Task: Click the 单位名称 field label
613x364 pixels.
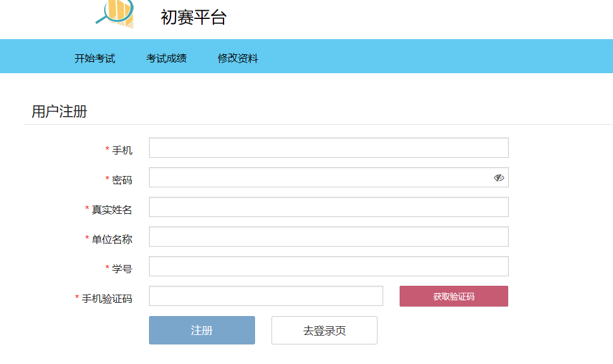Action: pos(112,240)
